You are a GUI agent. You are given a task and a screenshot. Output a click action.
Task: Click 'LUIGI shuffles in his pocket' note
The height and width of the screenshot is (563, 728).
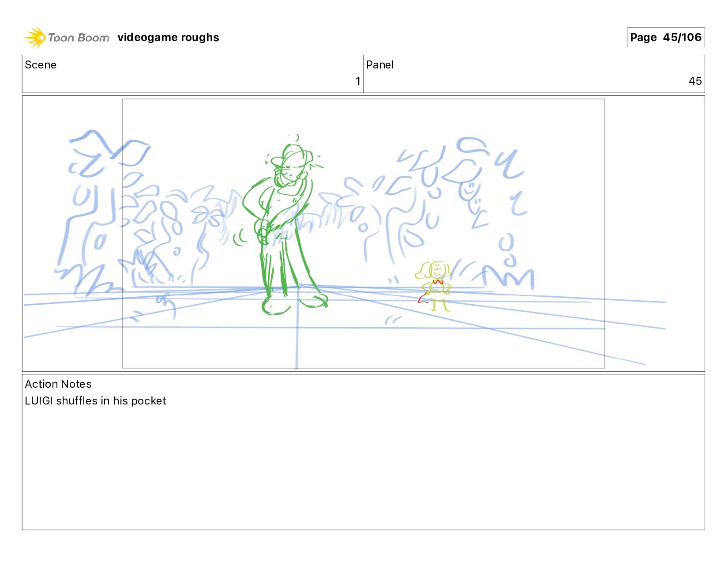click(95, 401)
